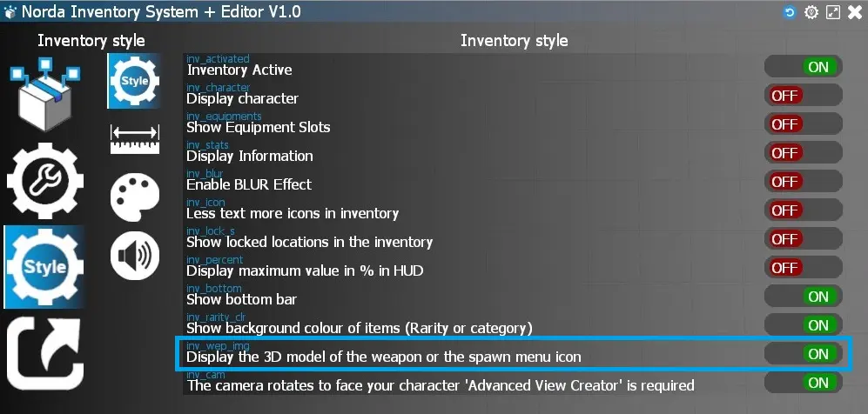Choose the small Style gear sub-tab

click(x=134, y=81)
